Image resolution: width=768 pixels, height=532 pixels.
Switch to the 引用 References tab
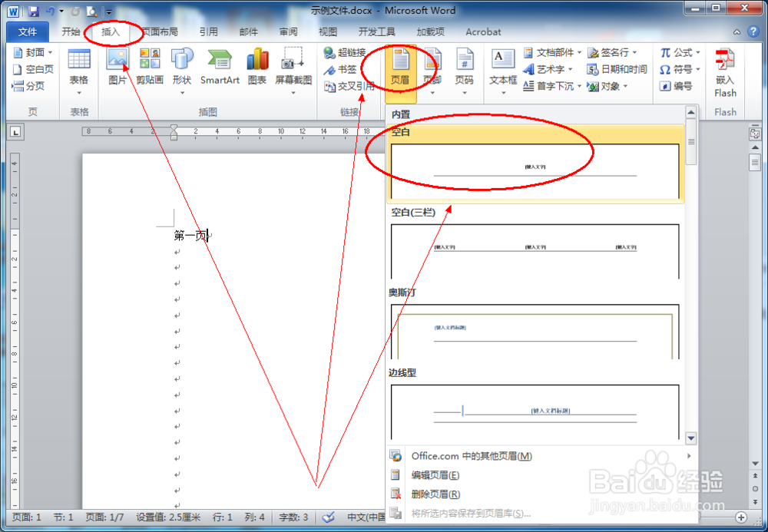coord(209,31)
